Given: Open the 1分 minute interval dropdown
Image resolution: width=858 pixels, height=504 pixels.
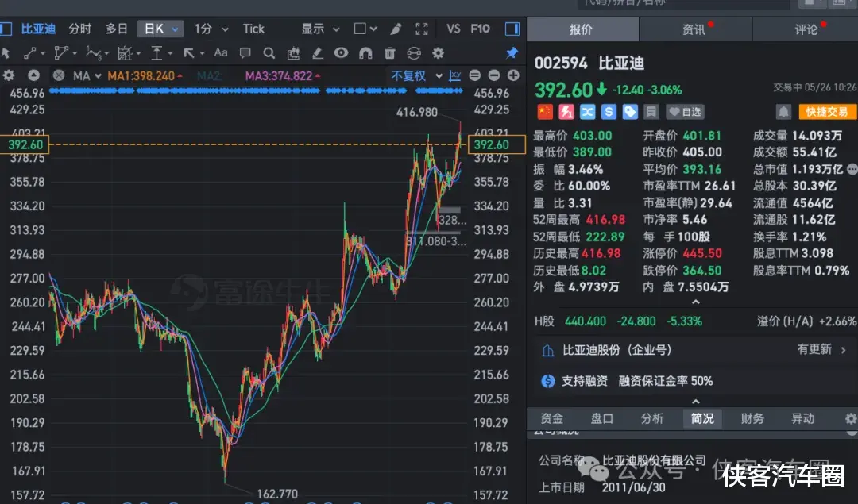Looking at the screenshot, I should click(x=212, y=29).
